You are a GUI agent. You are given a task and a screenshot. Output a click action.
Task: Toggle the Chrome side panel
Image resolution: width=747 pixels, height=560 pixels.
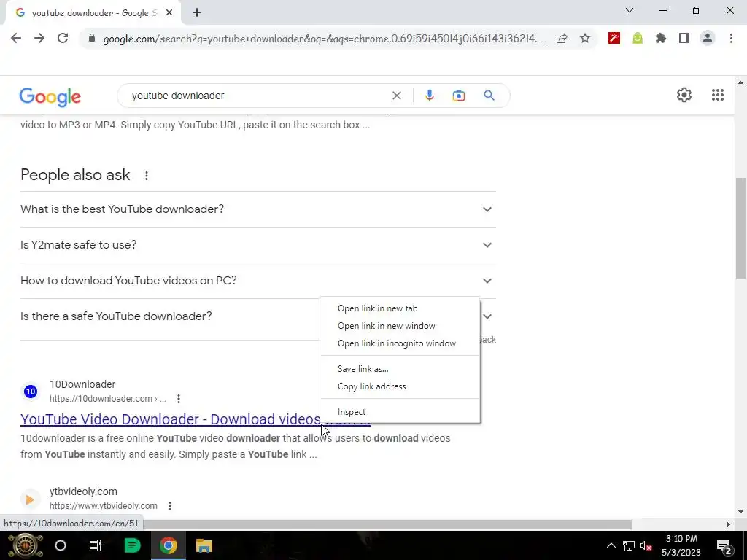click(684, 38)
